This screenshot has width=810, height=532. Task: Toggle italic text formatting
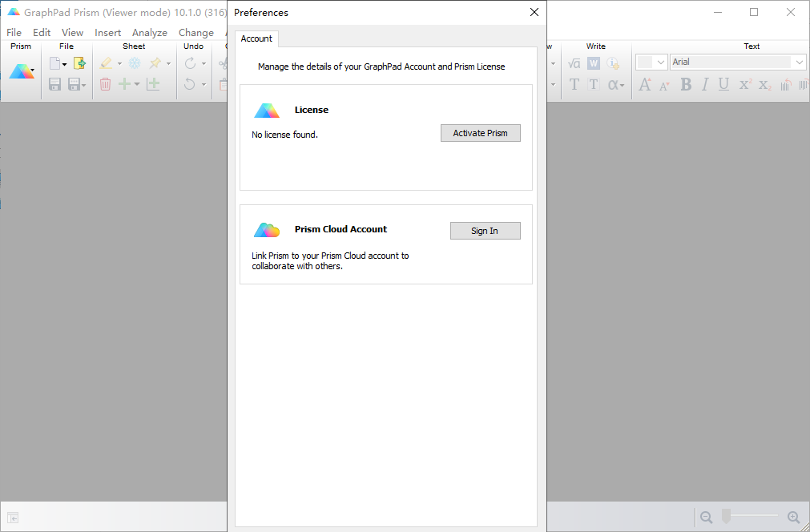click(705, 84)
